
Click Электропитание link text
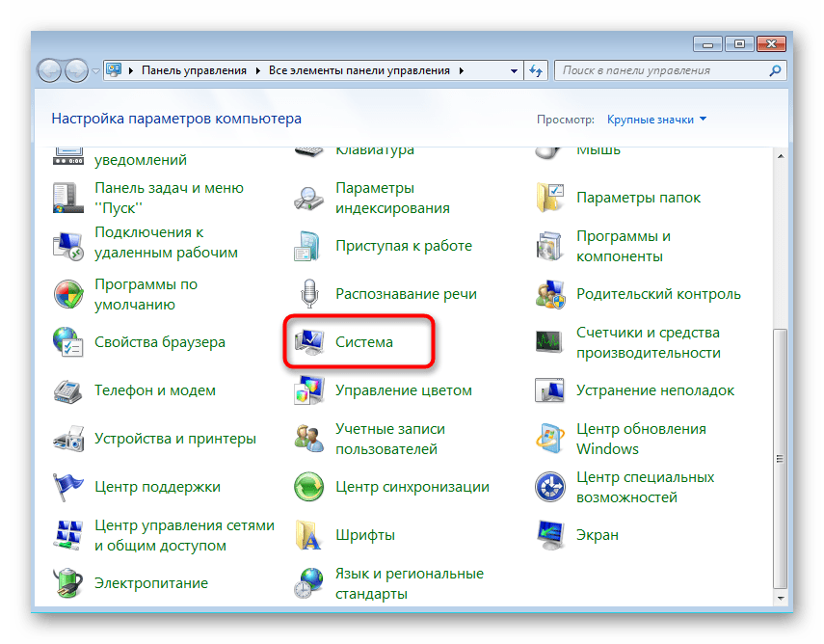(x=151, y=583)
